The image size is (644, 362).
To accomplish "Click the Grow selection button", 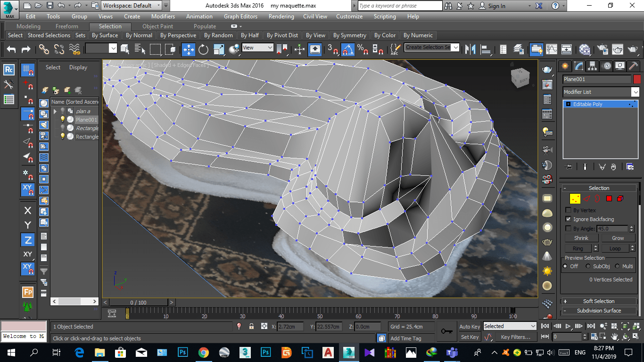I will (x=618, y=238).
